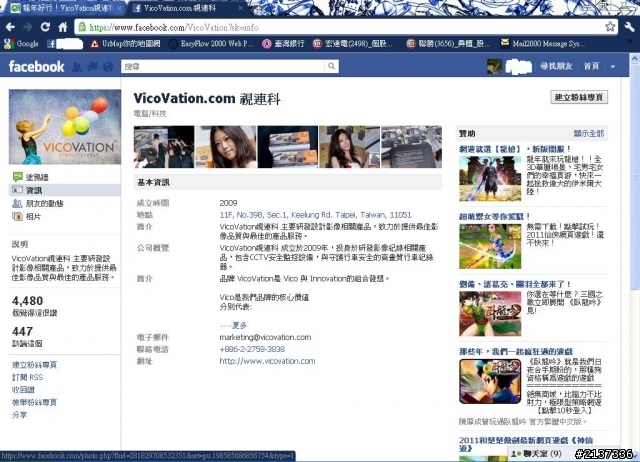Click the 建立粉絲專頁 button at top right
640x462 pixels.
tap(579, 97)
